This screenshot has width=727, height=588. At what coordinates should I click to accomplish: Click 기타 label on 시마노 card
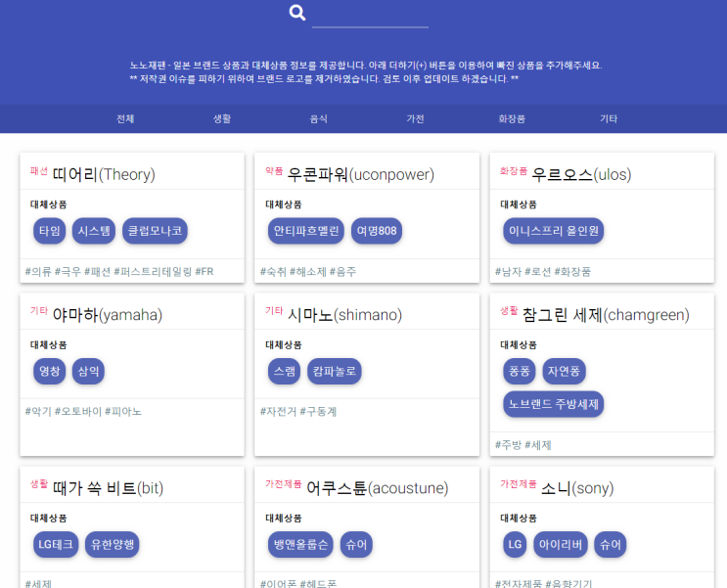coord(274,310)
